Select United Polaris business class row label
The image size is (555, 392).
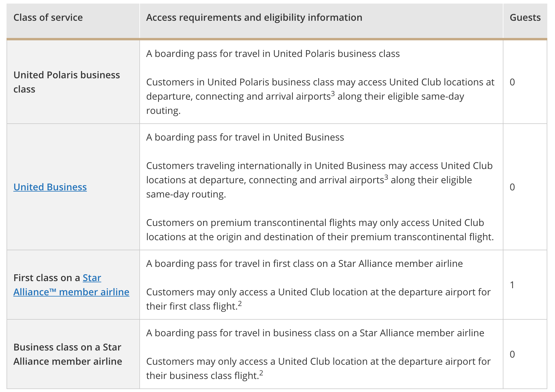[x=67, y=82]
